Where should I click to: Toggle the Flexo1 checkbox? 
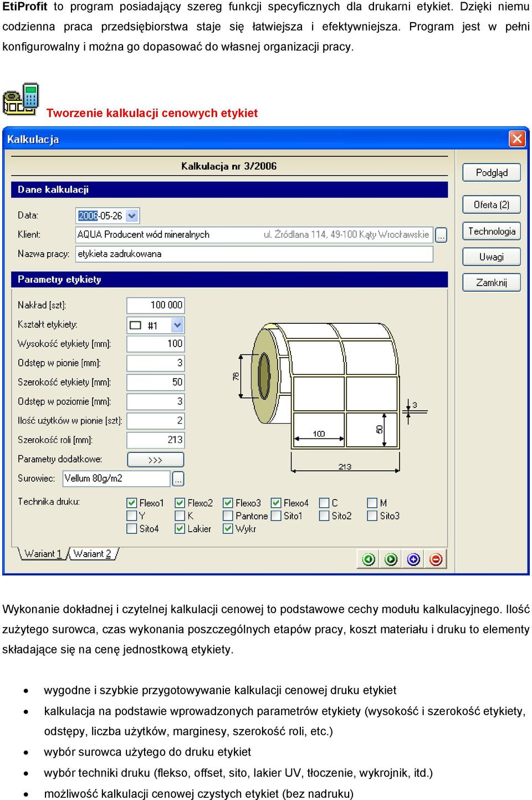132,503
